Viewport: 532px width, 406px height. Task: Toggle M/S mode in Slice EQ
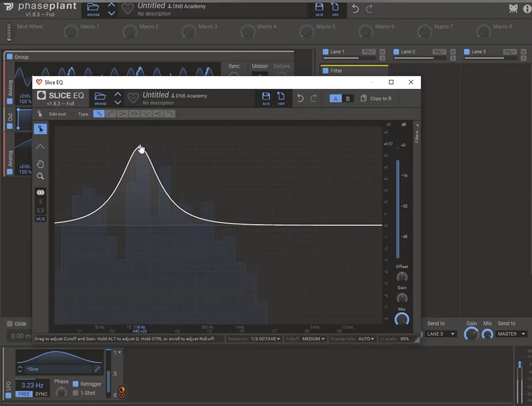(x=40, y=219)
